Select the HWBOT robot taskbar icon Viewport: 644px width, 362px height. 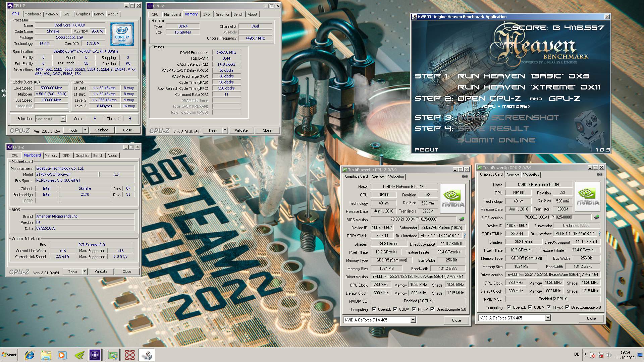click(146, 355)
